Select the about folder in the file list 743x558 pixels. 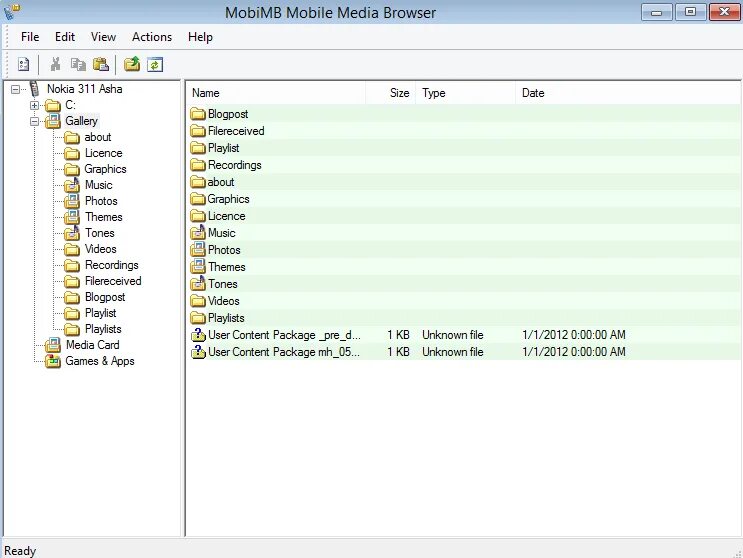(x=220, y=182)
